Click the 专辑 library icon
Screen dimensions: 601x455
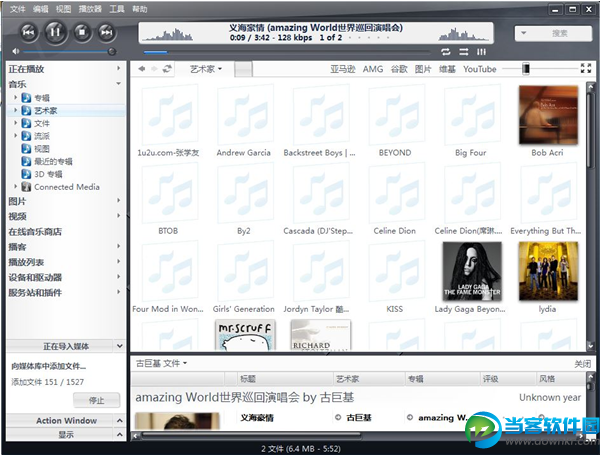[26, 98]
